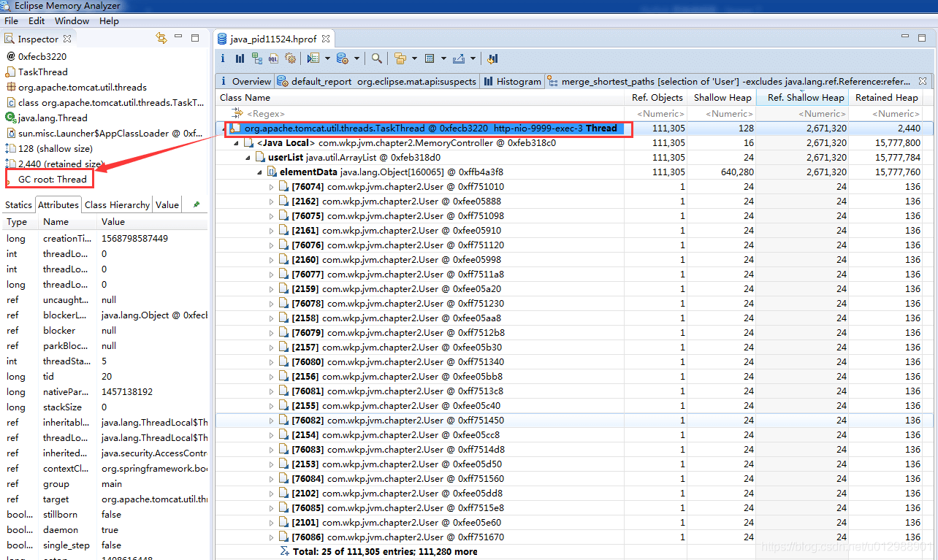Switch to the Class Hierarchy tab
Image resolution: width=938 pixels, height=560 pixels.
coord(117,205)
